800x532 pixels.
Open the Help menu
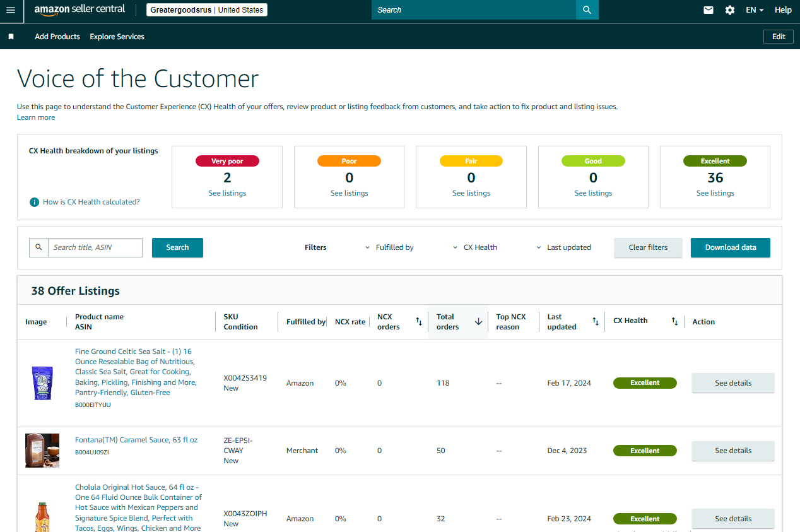click(x=783, y=10)
